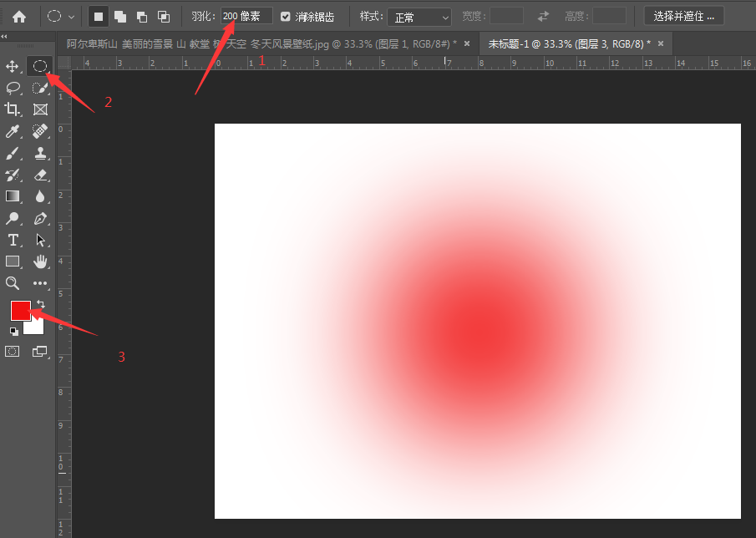Select the Eraser tool
Screen dimensions: 756x538
pos(40,175)
